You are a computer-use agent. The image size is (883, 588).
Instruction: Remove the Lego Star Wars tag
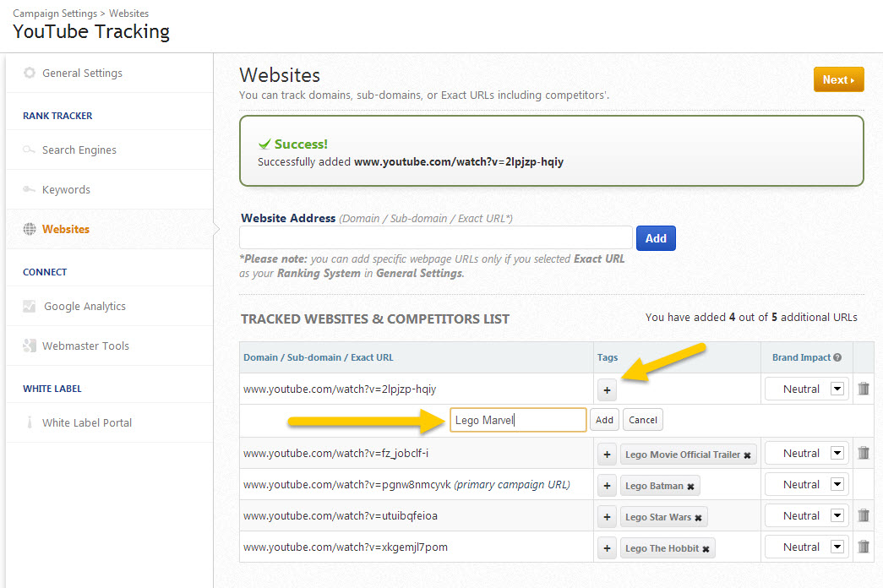point(700,518)
